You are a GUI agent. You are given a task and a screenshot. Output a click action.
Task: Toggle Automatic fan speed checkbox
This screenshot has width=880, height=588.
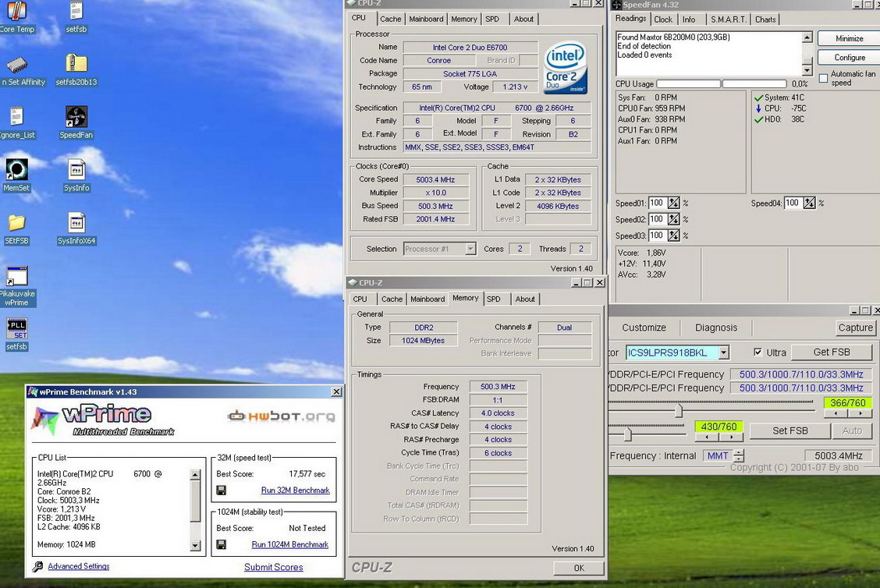pos(823,79)
